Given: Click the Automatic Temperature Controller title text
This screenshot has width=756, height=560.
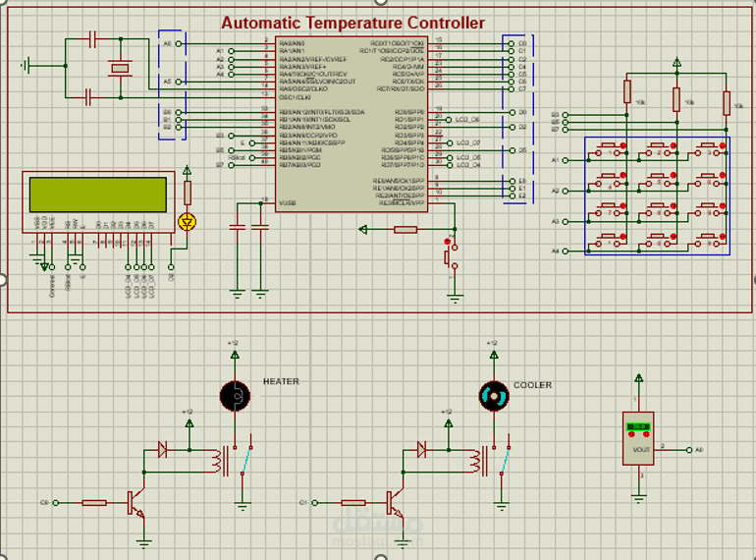Looking at the screenshot, I should click(x=352, y=23).
